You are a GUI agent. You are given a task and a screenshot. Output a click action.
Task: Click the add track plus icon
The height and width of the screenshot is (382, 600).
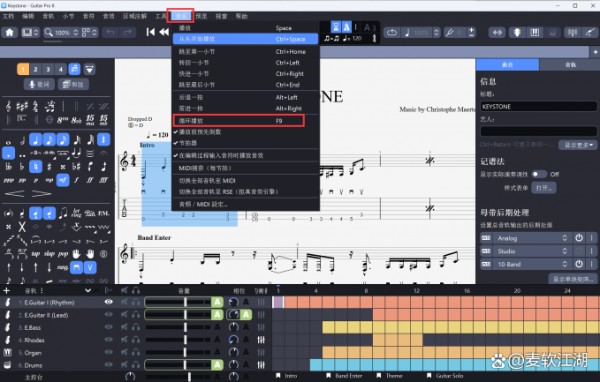(x=6, y=291)
